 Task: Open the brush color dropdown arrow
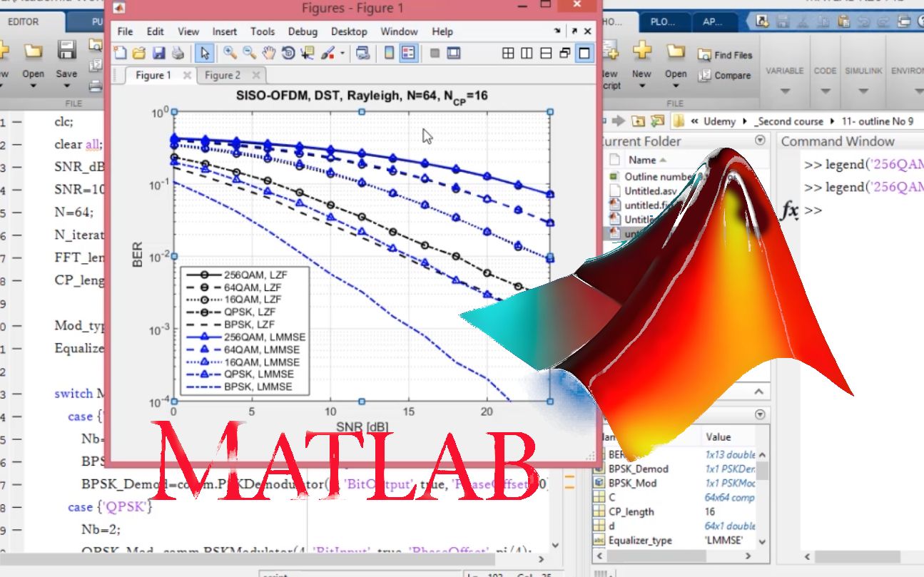(x=342, y=53)
